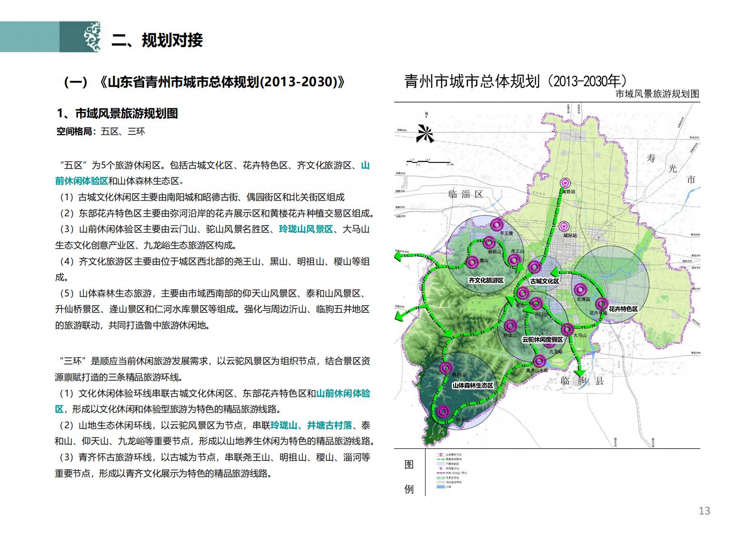Click the paragraph starting （4）齐文化旅游区
The width and height of the screenshot is (756, 535).
click(212, 269)
